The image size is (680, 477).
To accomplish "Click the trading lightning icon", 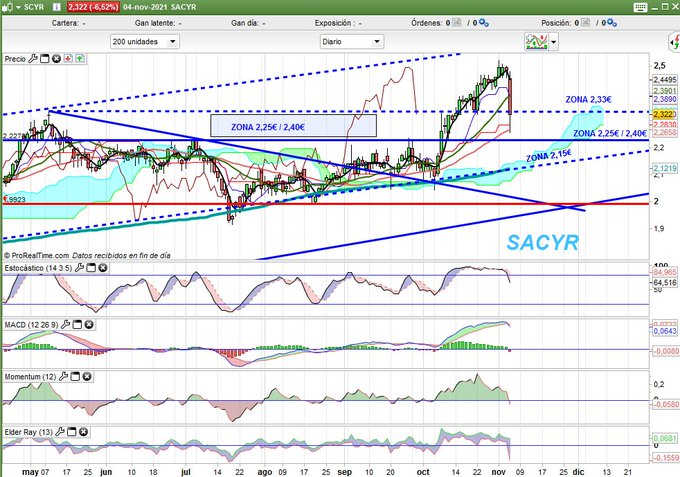I will 674,42.
